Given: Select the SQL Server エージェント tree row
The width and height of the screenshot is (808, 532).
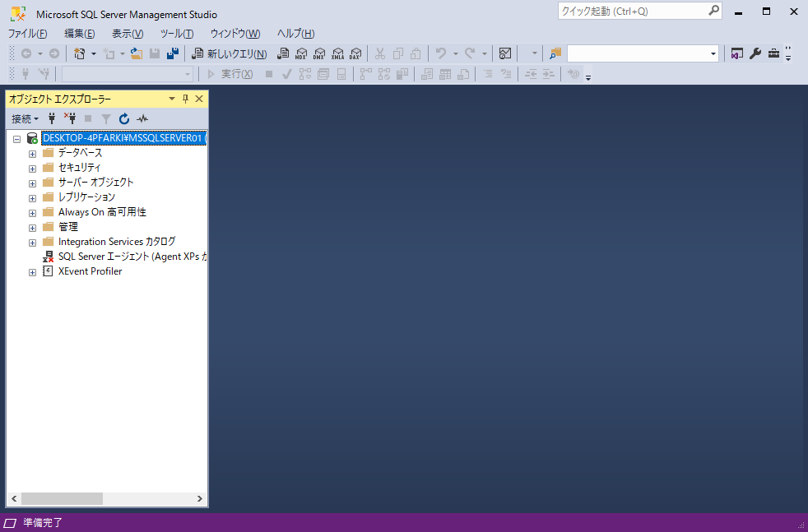Looking at the screenshot, I should click(133, 257).
